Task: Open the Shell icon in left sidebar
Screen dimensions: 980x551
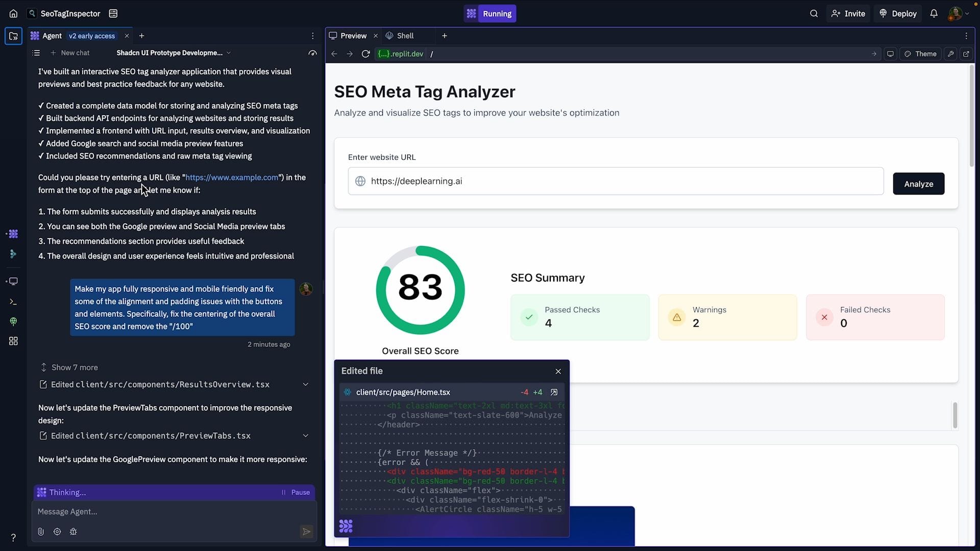Action: pyautogui.click(x=13, y=302)
